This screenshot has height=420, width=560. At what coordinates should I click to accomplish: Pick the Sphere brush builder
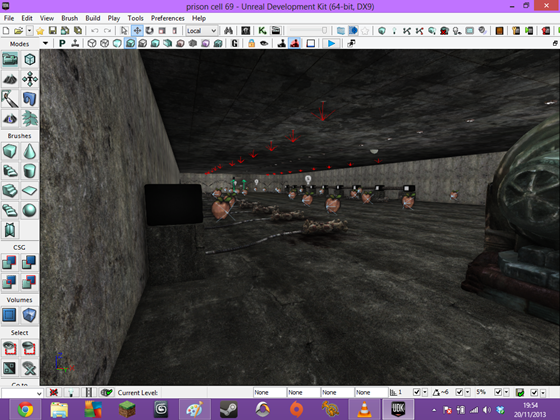(x=29, y=210)
